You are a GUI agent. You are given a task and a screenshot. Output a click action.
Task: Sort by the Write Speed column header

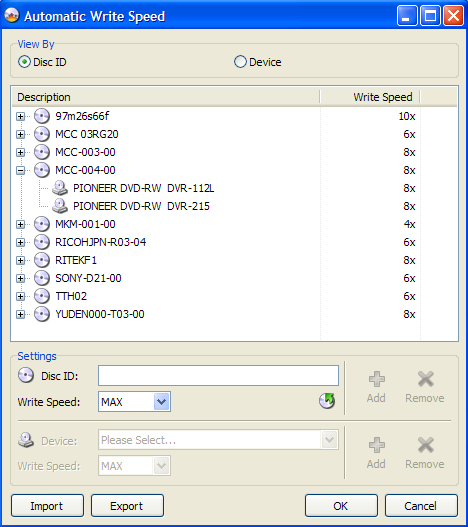[x=370, y=97]
